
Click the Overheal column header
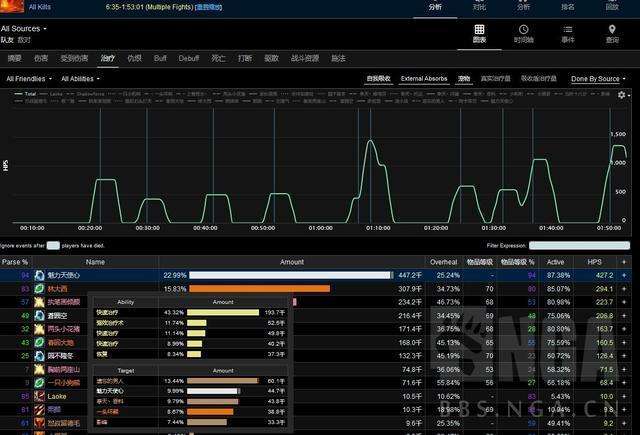click(x=444, y=261)
